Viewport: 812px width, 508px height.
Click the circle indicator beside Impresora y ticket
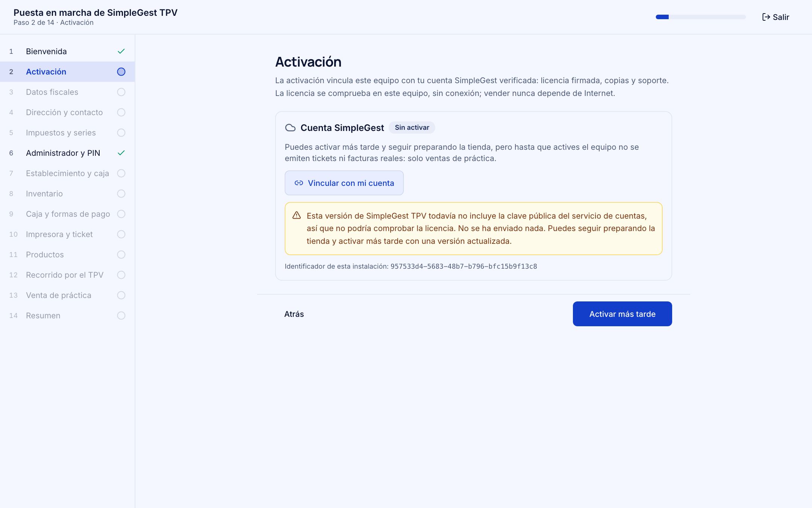click(121, 234)
